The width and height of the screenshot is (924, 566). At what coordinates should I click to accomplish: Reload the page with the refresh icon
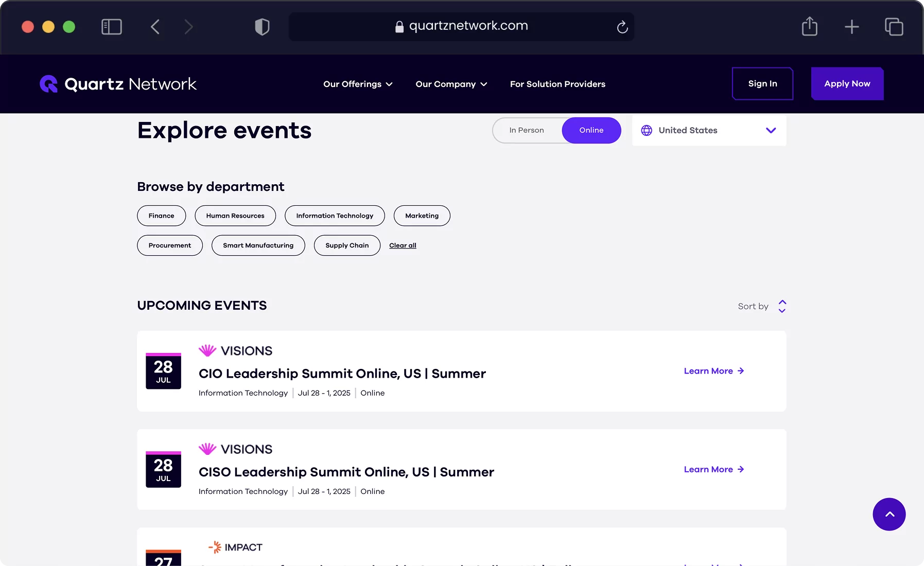tap(622, 27)
